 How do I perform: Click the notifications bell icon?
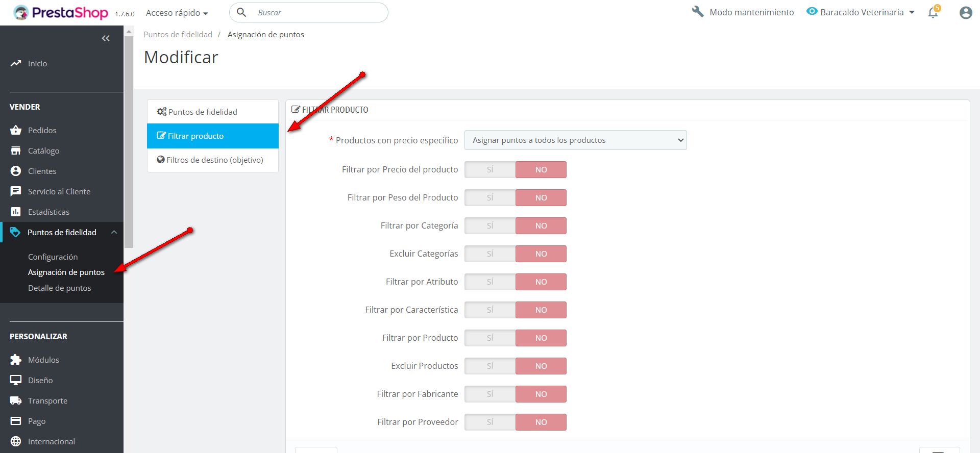pos(933,13)
